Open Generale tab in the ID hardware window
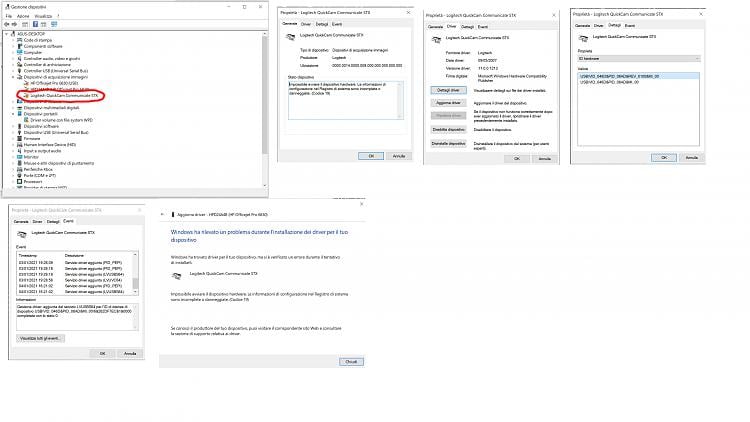This screenshot has height=422, width=750. (x=582, y=25)
